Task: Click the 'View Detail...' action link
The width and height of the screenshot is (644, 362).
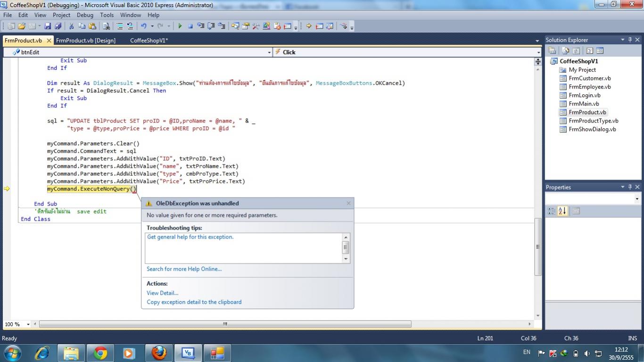Action: [163, 293]
